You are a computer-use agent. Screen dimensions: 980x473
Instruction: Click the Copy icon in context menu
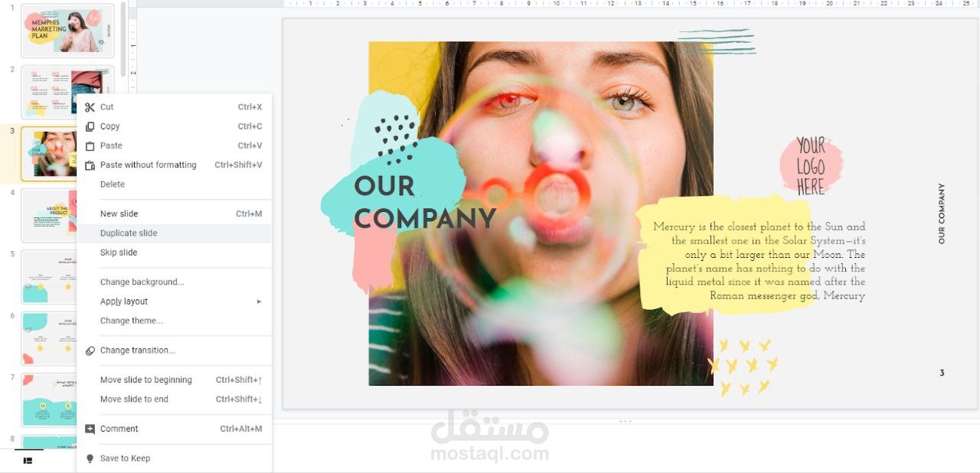click(x=90, y=126)
